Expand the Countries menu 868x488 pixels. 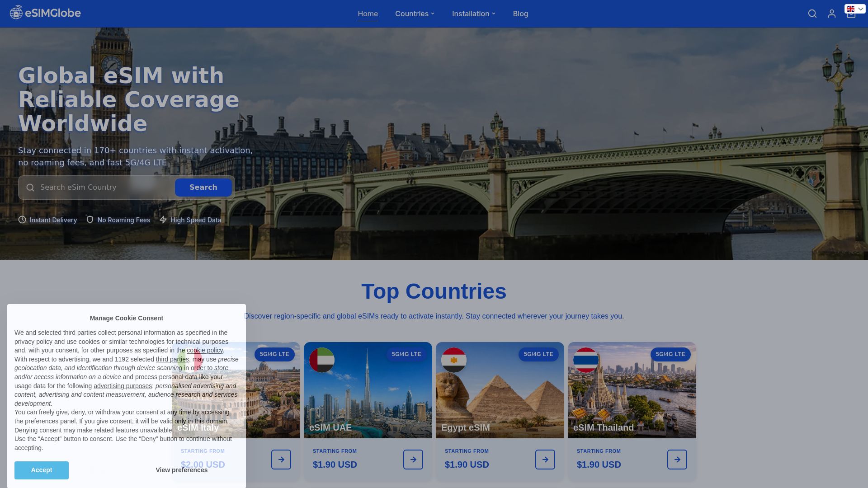pyautogui.click(x=415, y=14)
